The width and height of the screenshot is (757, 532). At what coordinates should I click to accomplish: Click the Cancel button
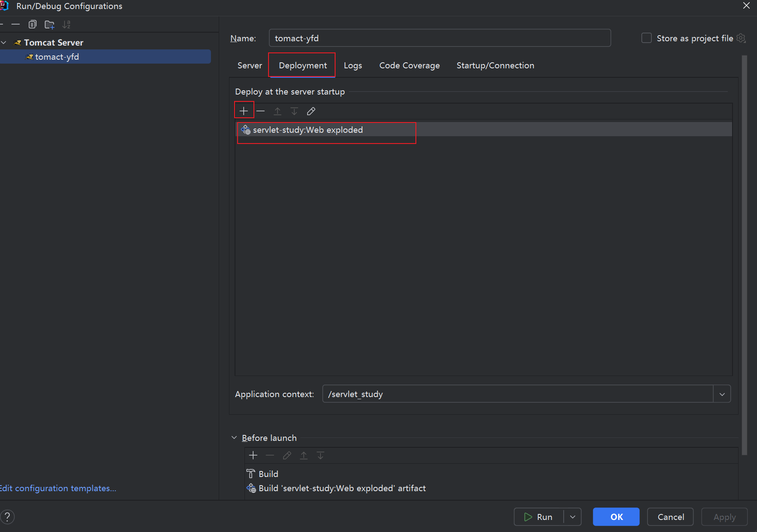click(x=670, y=517)
